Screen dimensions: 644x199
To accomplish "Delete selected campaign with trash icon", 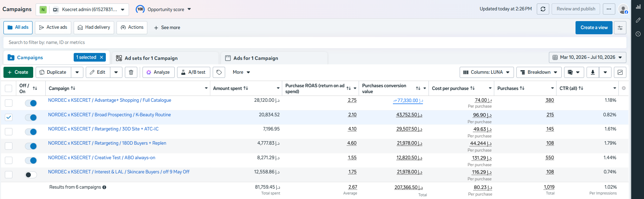I will [x=131, y=72].
